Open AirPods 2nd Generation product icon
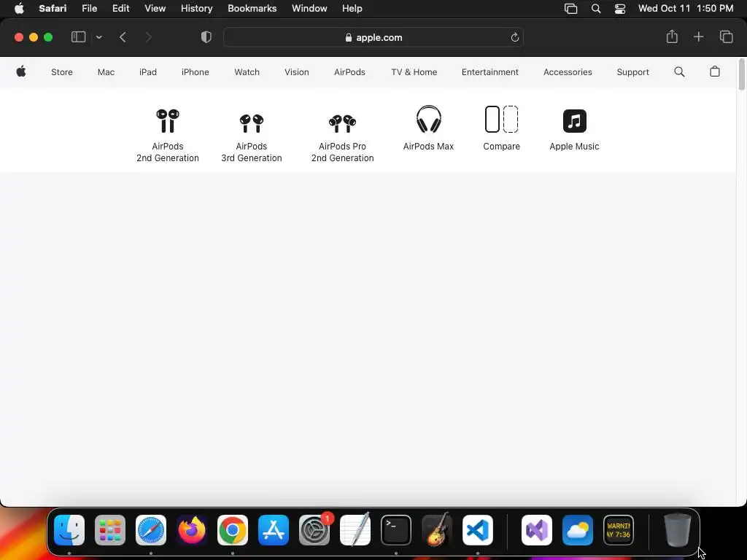 click(168, 121)
